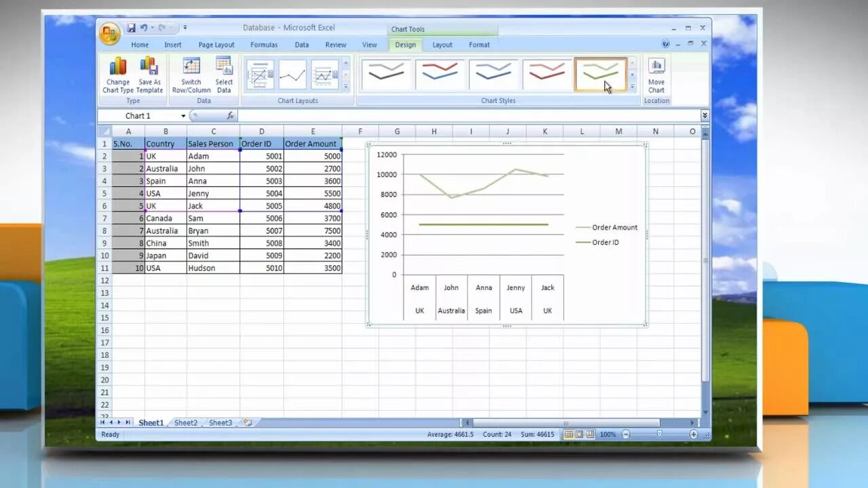Click the Zoom In plus button
868x488 pixels.
[694, 434]
